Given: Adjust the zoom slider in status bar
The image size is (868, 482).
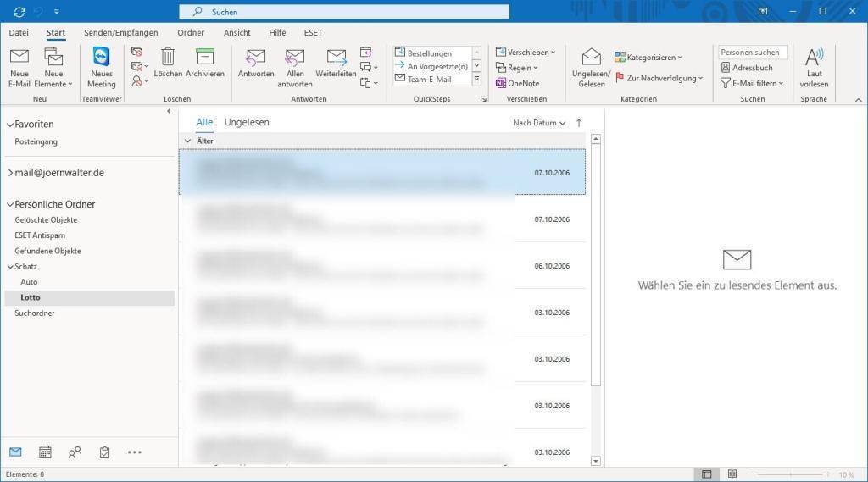Looking at the screenshot, I should tap(793, 474).
